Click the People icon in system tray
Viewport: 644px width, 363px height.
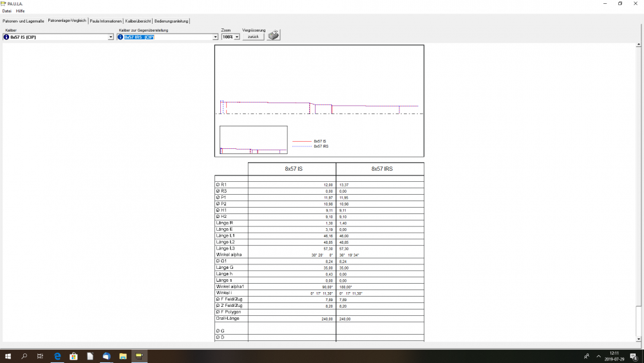point(586,356)
